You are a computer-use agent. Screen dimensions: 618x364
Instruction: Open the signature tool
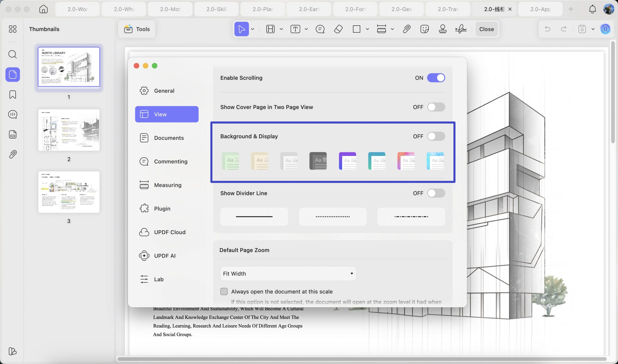tap(461, 29)
